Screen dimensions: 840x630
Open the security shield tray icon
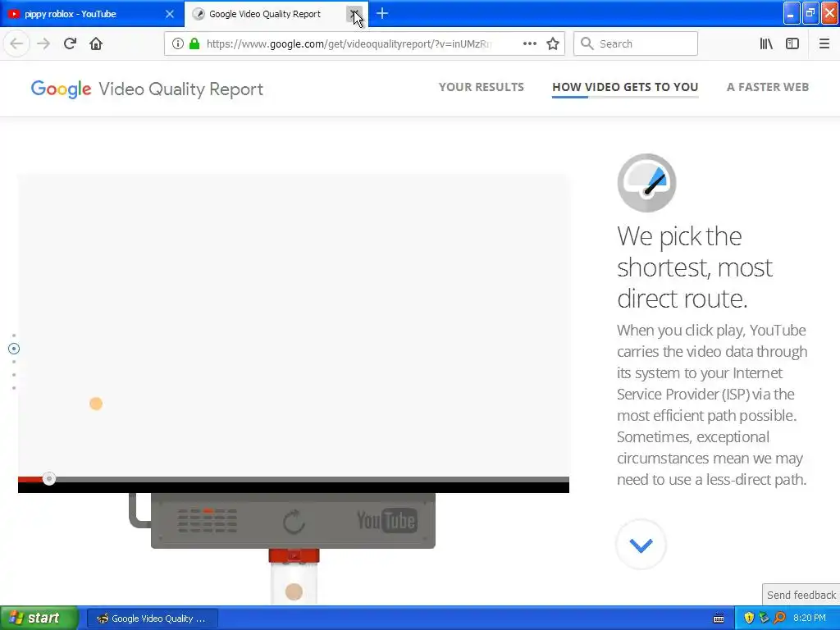749,619
